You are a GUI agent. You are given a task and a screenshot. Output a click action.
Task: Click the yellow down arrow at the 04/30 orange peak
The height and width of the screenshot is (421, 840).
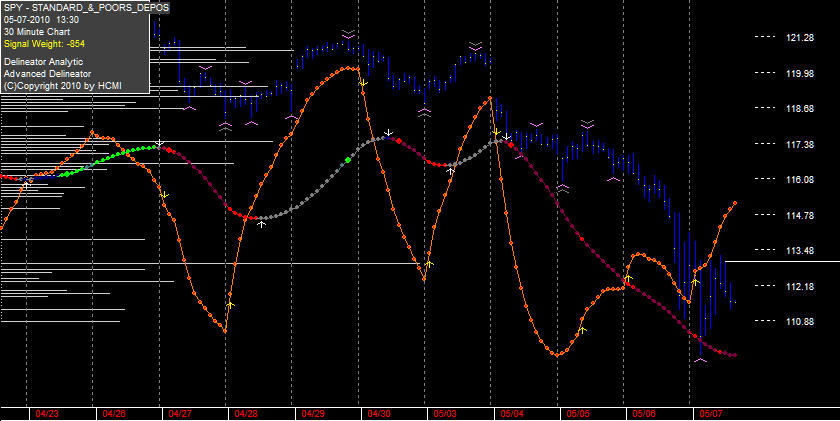pos(363,84)
